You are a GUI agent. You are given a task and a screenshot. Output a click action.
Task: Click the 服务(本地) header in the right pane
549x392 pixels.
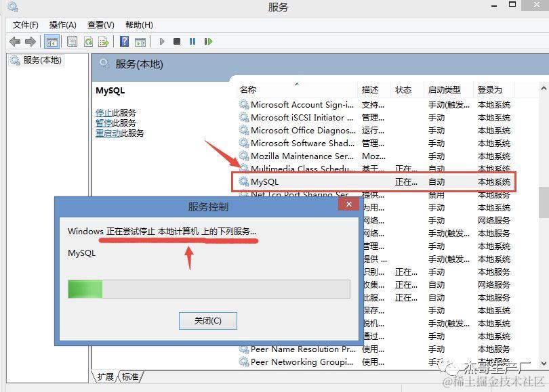click(x=140, y=64)
